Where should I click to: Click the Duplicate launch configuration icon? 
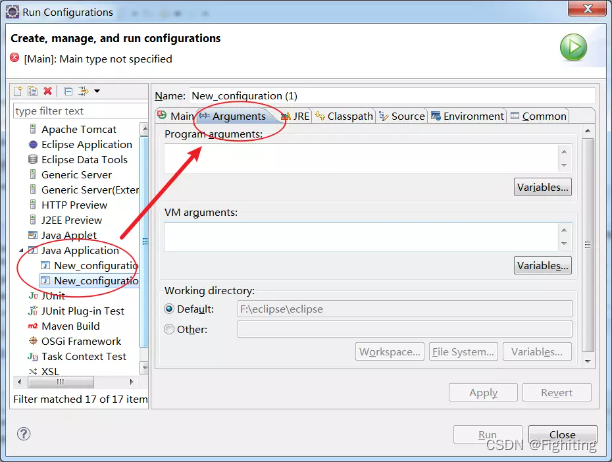click(33, 91)
